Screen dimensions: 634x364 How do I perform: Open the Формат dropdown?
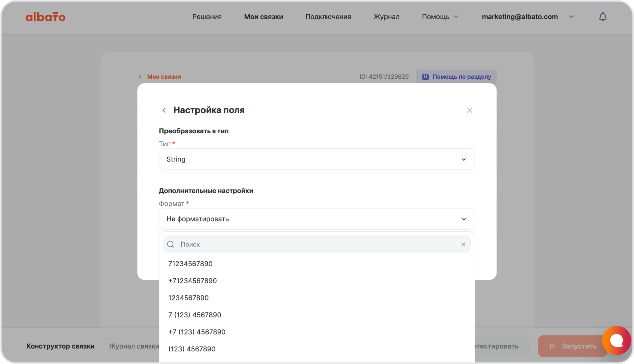click(317, 219)
